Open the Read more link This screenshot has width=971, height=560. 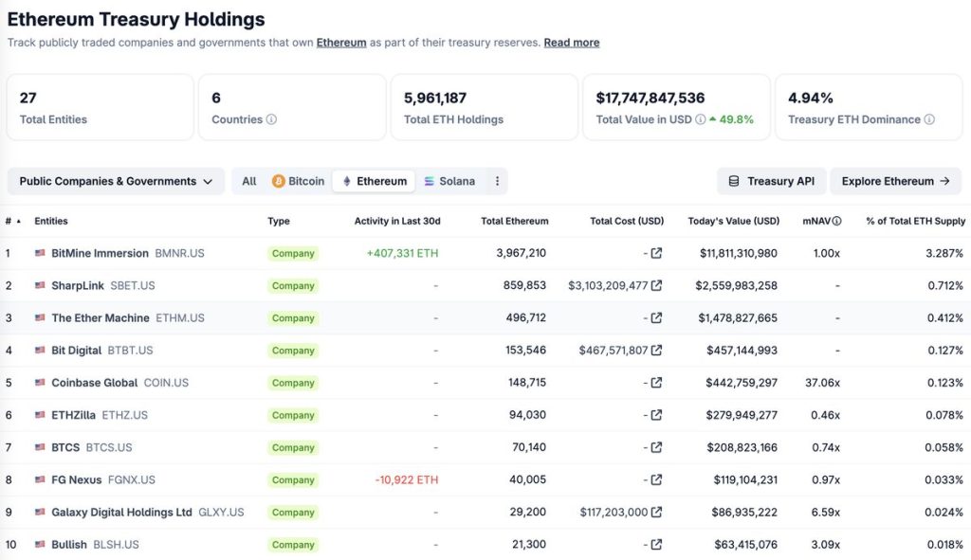[x=571, y=42]
